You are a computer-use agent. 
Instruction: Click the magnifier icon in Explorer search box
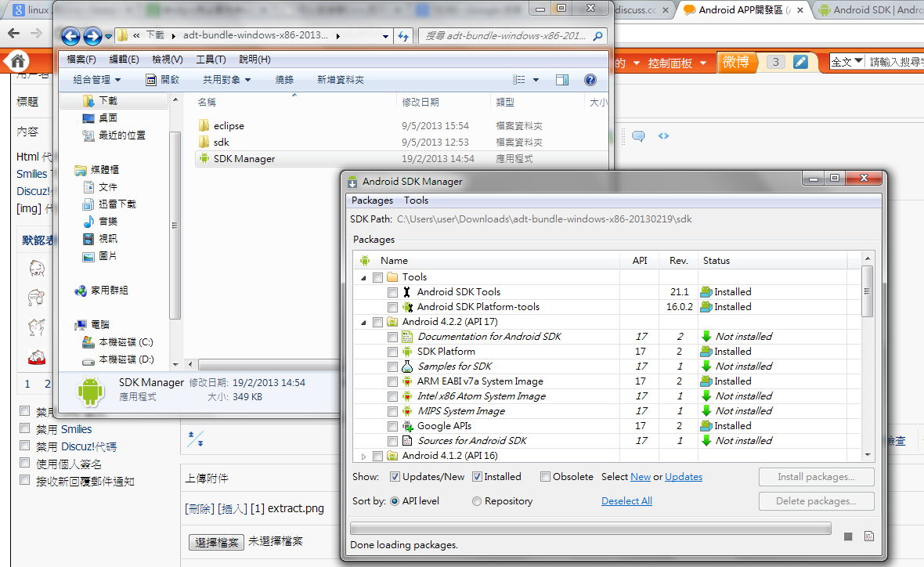click(597, 36)
